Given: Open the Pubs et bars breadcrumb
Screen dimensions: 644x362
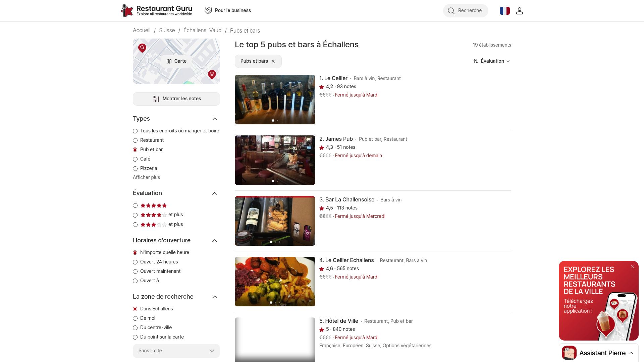Looking at the screenshot, I should [x=245, y=30].
